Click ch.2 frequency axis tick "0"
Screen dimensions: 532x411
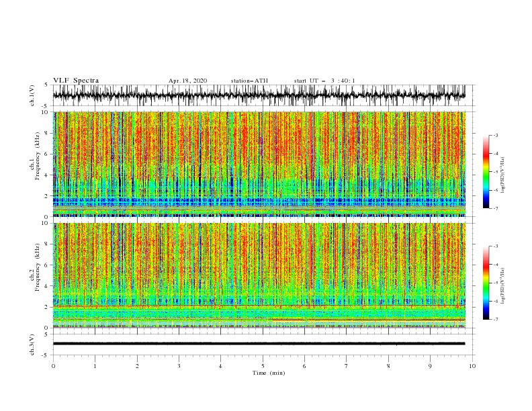pos(47,328)
